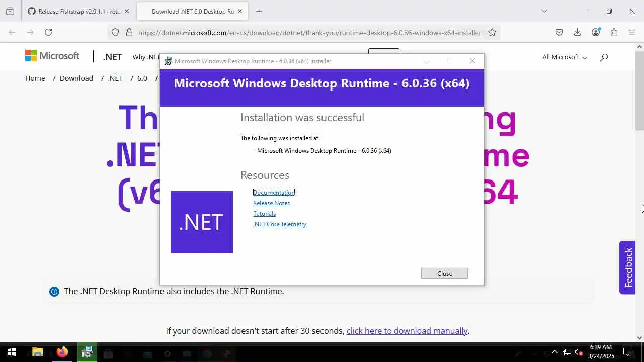Click the .NET breadcrumb link
Image resolution: width=644 pixels, height=362 pixels.
(115, 78)
